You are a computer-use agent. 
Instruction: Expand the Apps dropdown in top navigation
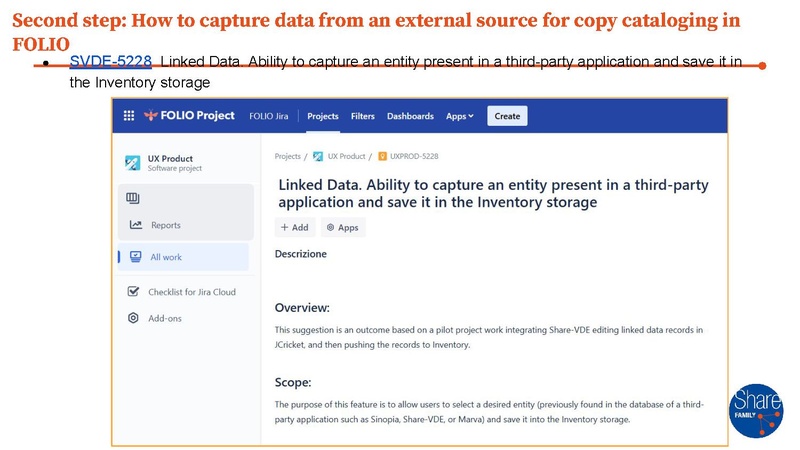pos(460,116)
